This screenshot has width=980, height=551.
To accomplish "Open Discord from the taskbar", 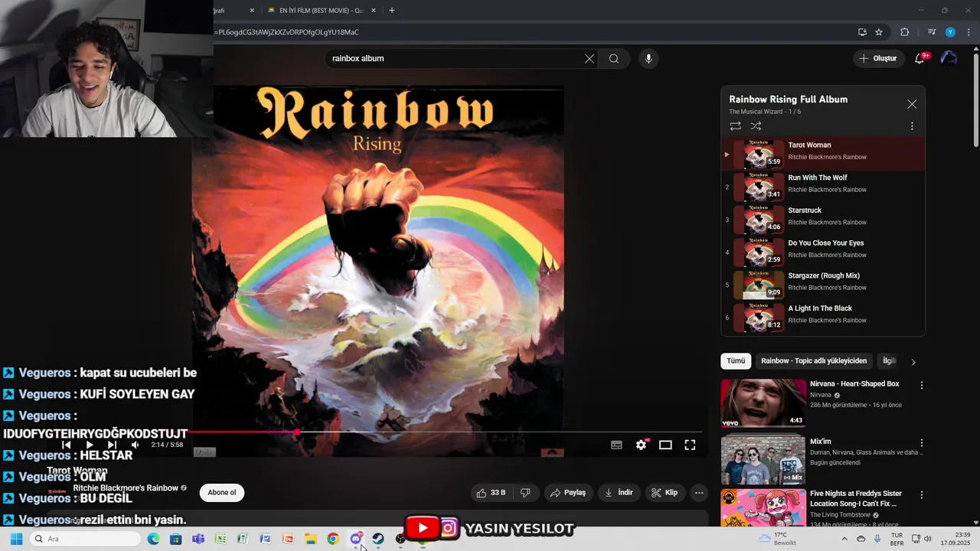I will (x=356, y=540).
